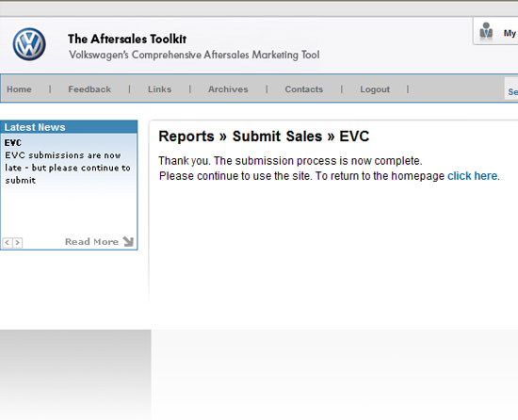Screen dimensions: 518x420
Task: Click the Reports » Submit Sales » EVC breadcrumb heading
Action: [264, 137]
